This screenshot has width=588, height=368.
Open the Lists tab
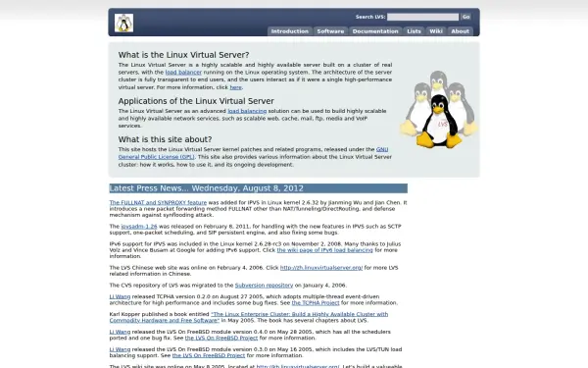(x=414, y=31)
